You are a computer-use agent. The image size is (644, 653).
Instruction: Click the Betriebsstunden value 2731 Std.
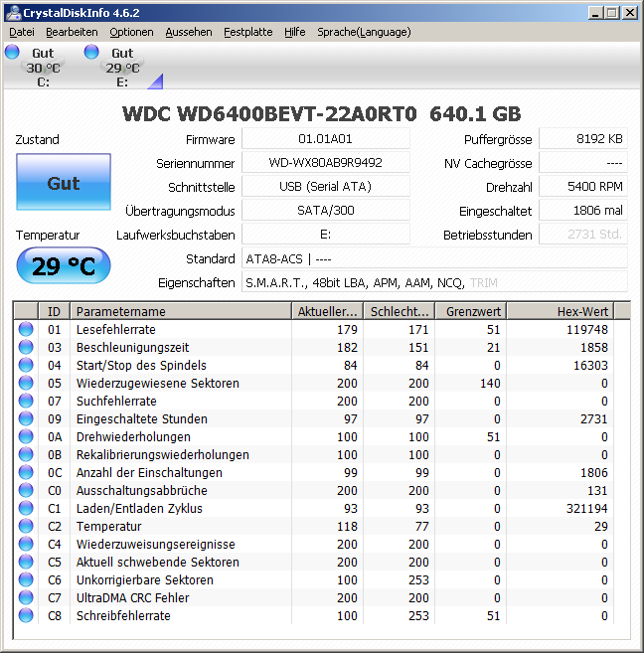pyautogui.click(x=583, y=234)
